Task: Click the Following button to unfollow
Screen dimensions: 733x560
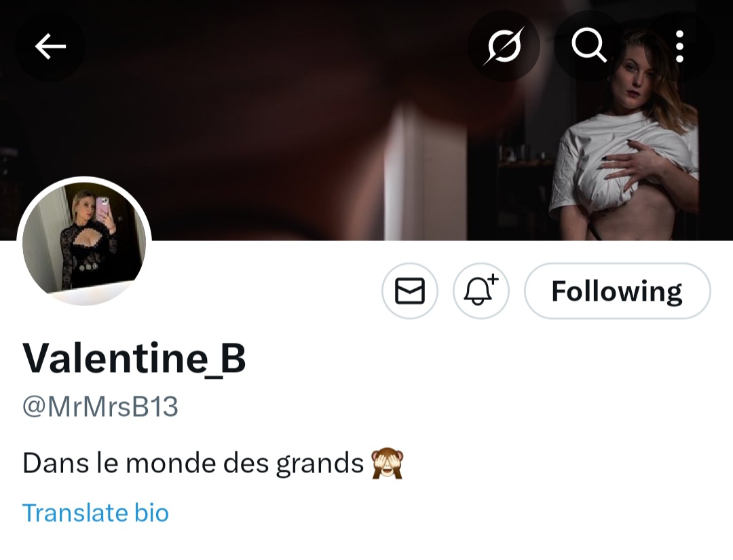Action: coord(617,291)
